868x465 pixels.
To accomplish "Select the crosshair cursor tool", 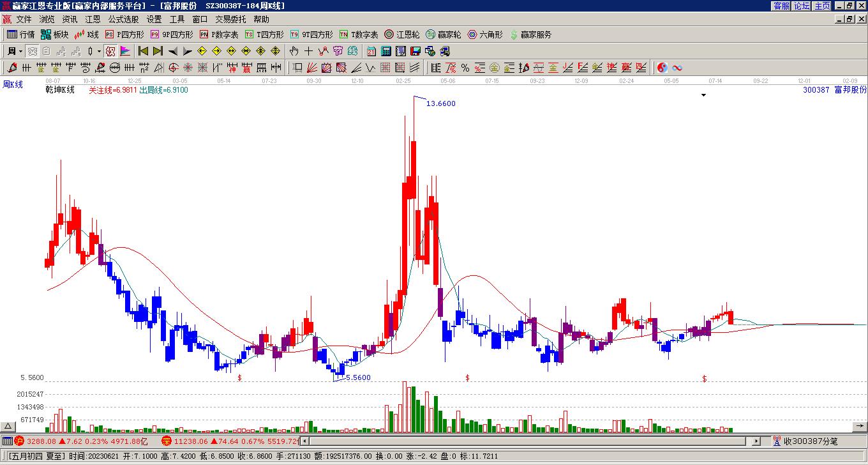I will [x=308, y=51].
